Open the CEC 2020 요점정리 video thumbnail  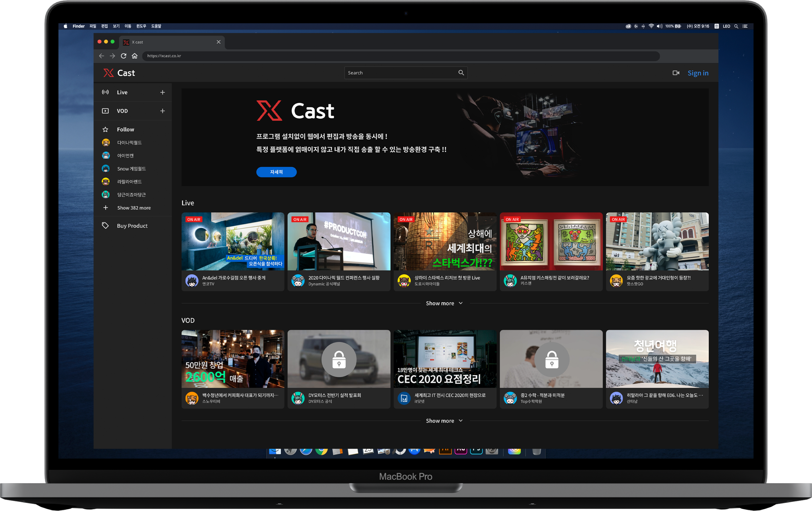click(x=445, y=359)
